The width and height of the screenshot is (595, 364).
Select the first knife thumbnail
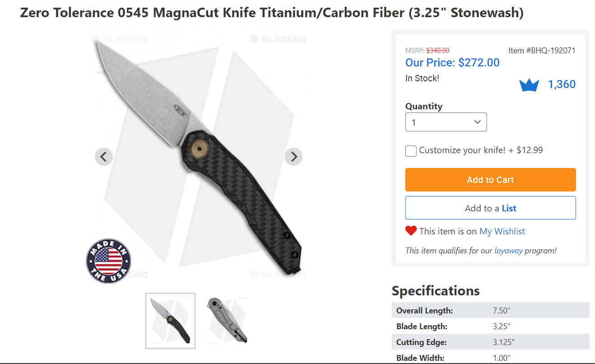coord(170,321)
